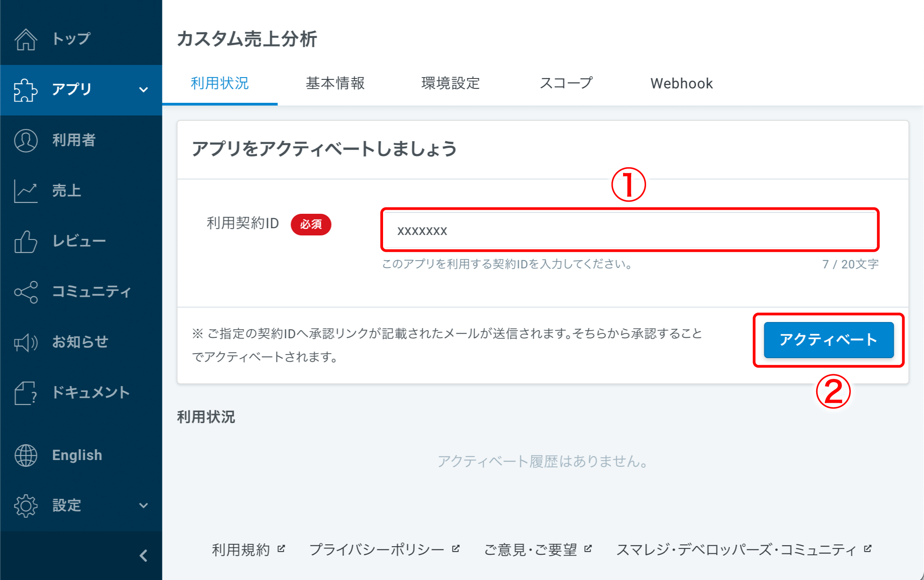Screen dimensions: 924x580
Task: Select the スコープ tab
Action: [566, 83]
